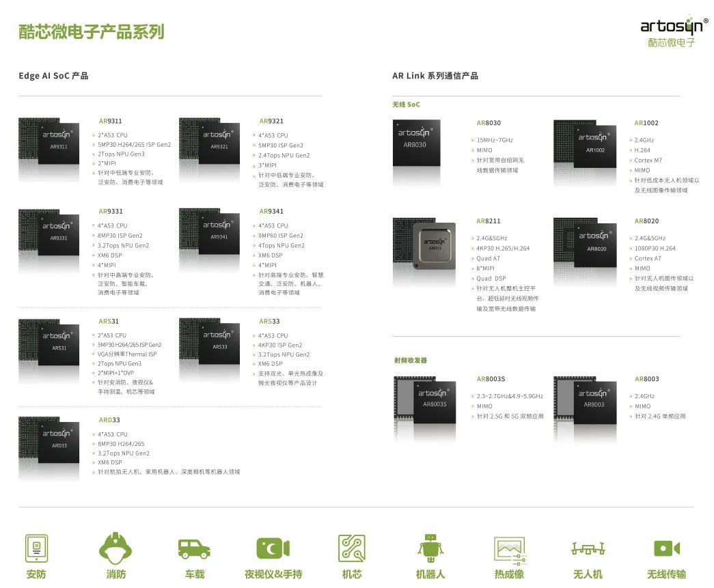Click the 4KP30 H.265/H.264 spec line
This screenshot has height=588, width=714.
point(503,249)
